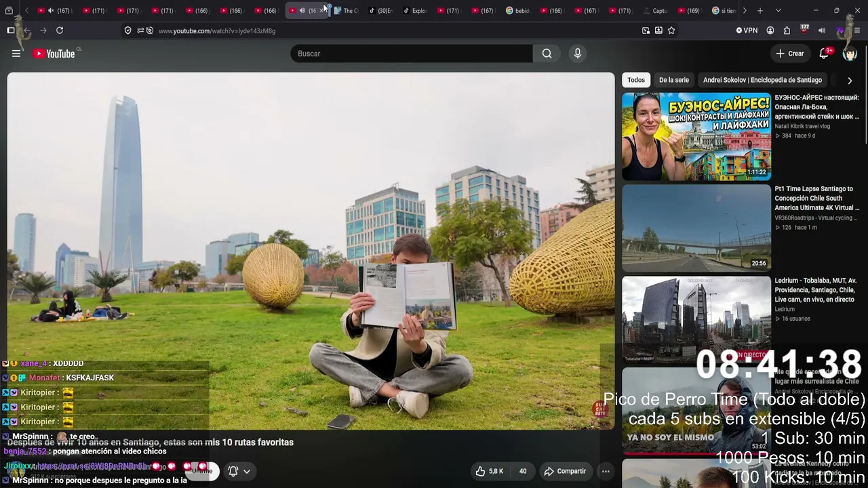
Task: Click the YouTube search input field
Action: point(412,54)
